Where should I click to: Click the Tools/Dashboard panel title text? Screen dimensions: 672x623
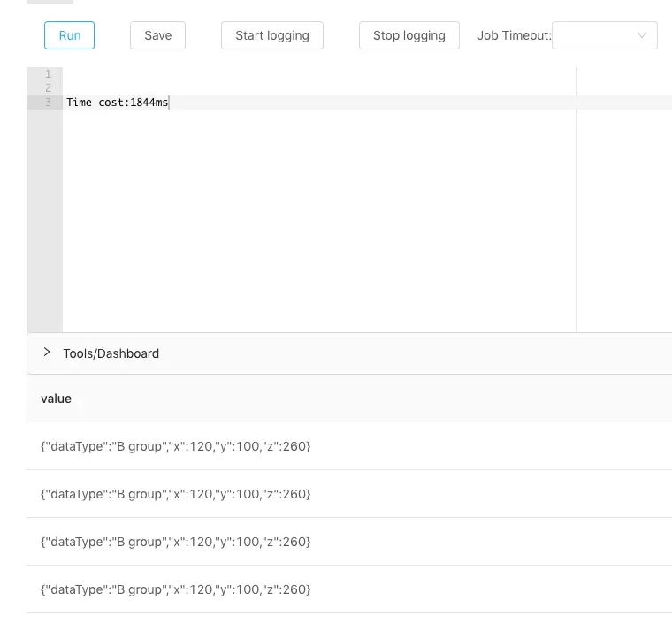tap(111, 353)
